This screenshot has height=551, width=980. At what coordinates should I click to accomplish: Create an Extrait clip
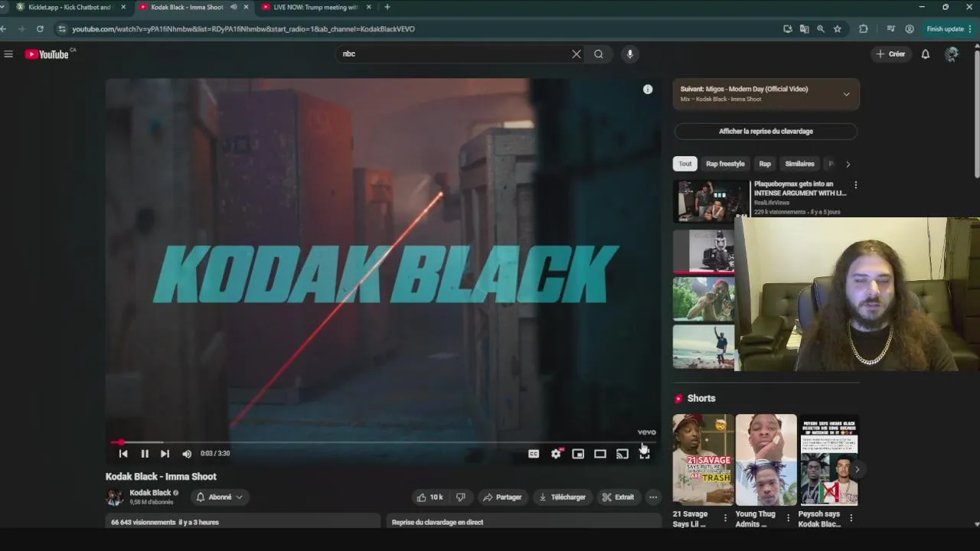click(x=618, y=497)
